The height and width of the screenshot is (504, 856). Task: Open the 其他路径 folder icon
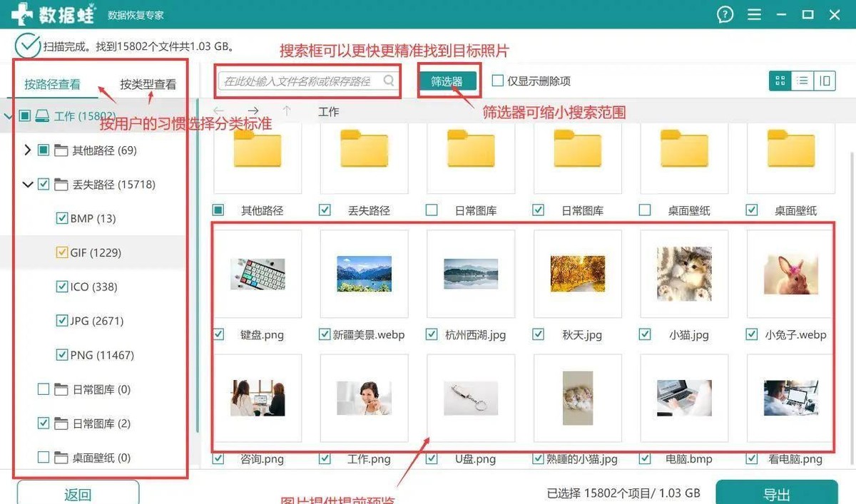[258, 148]
